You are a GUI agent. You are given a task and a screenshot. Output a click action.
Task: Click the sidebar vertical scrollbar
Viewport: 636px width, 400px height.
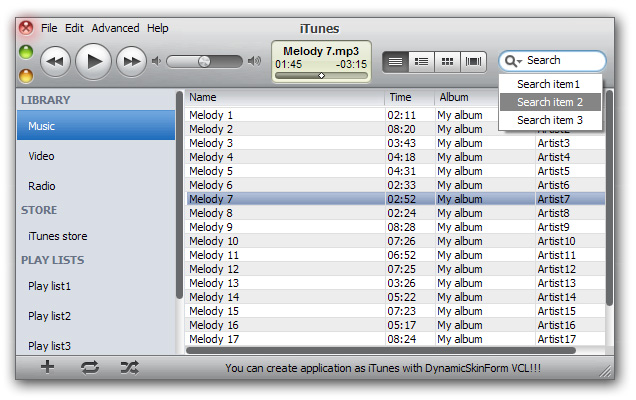coord(179,195)
